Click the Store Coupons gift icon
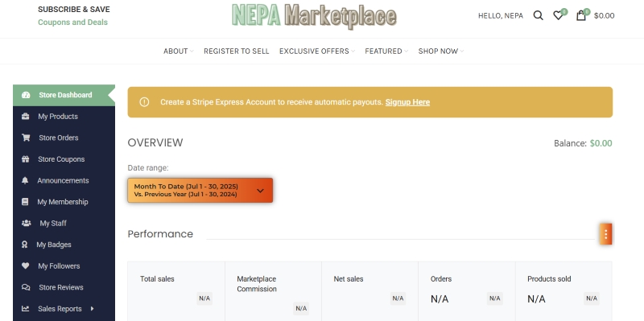This screenshot has width=644, height=321. coord(26,159)
